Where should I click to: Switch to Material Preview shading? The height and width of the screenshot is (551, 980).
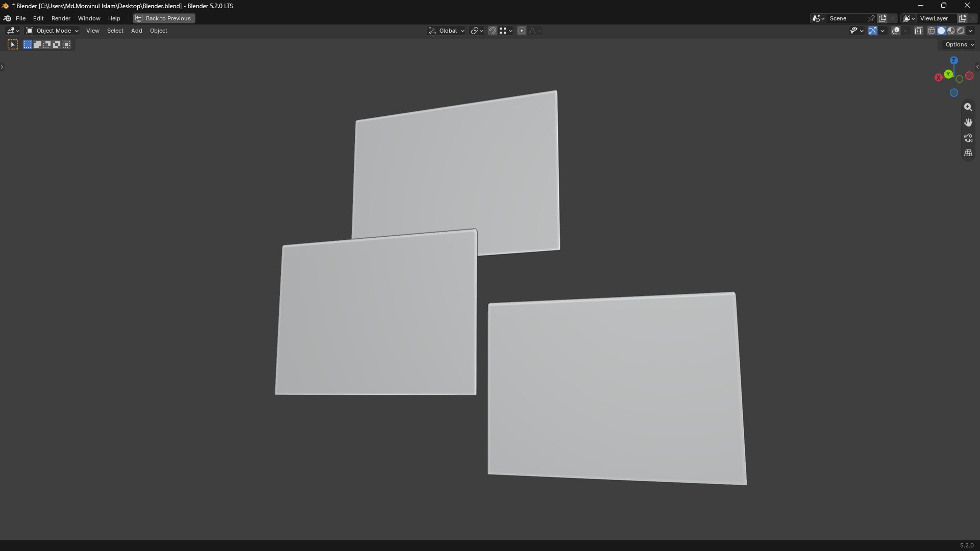(x=951, y=31)
